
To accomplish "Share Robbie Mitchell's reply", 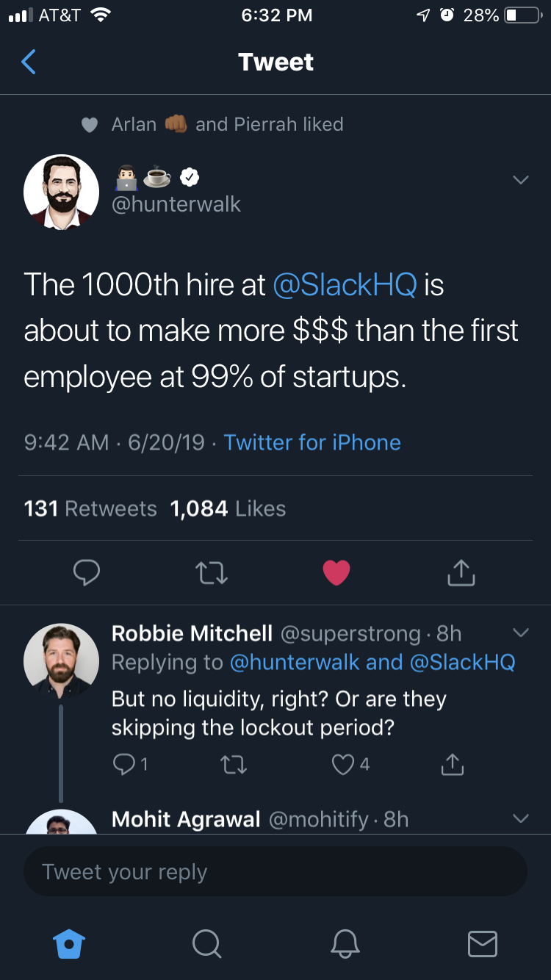I will (452, 765).
